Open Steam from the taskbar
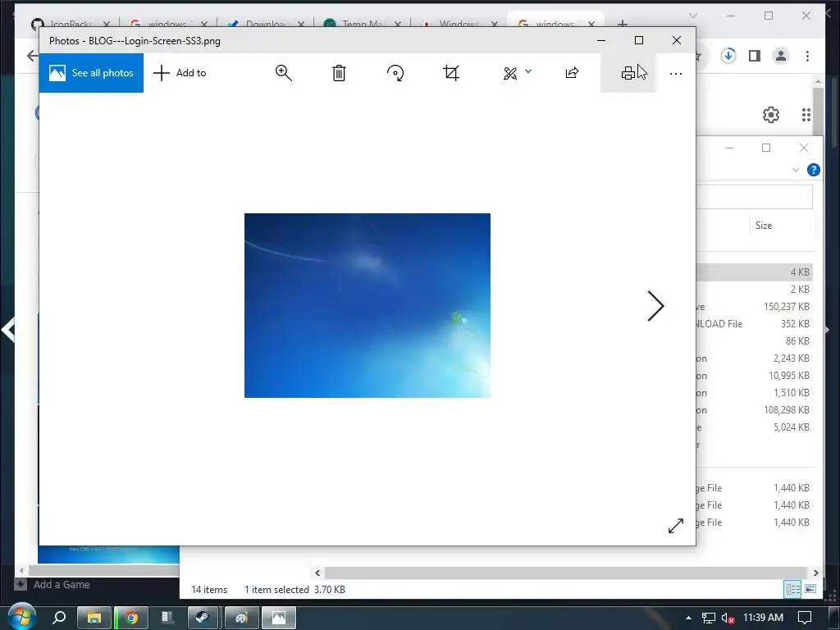This screenshot has width=840, height=630. [x=203, y=618]
